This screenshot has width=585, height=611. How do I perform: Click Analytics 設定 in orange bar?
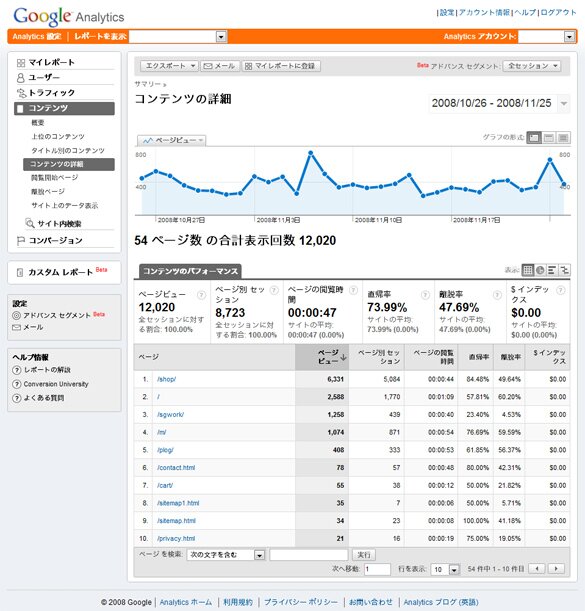point(37,37)
